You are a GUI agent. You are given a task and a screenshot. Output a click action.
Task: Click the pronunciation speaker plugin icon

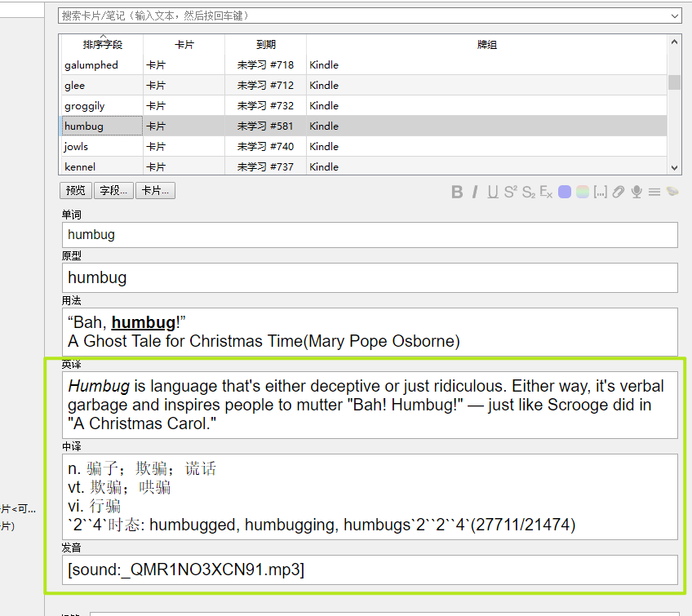point(672,192)
